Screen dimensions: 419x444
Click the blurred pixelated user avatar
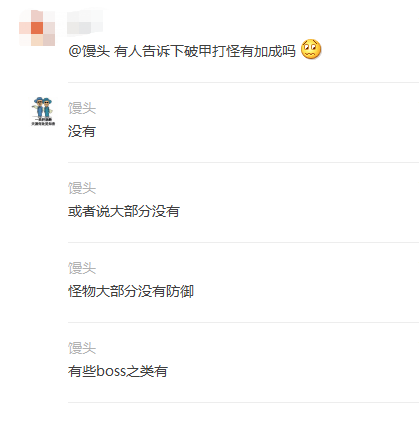click(x=37, y=28)
